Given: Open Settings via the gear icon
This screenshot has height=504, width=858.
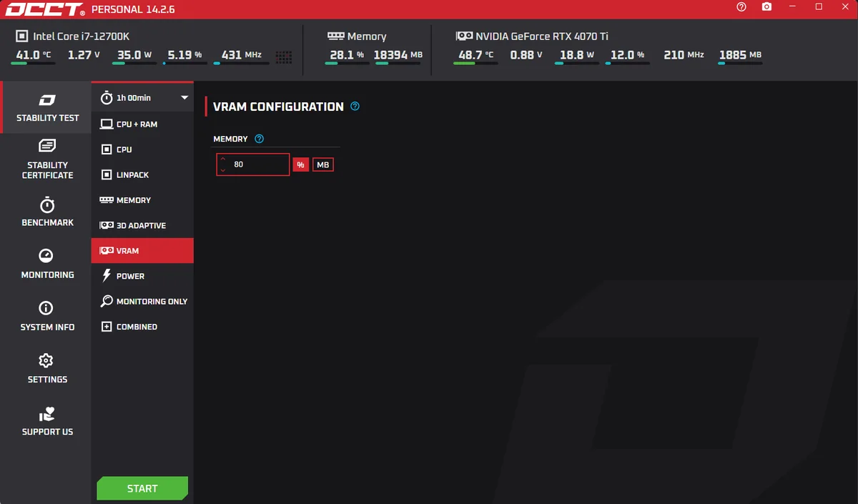Looking at the screenshot, I should point(47,368).
